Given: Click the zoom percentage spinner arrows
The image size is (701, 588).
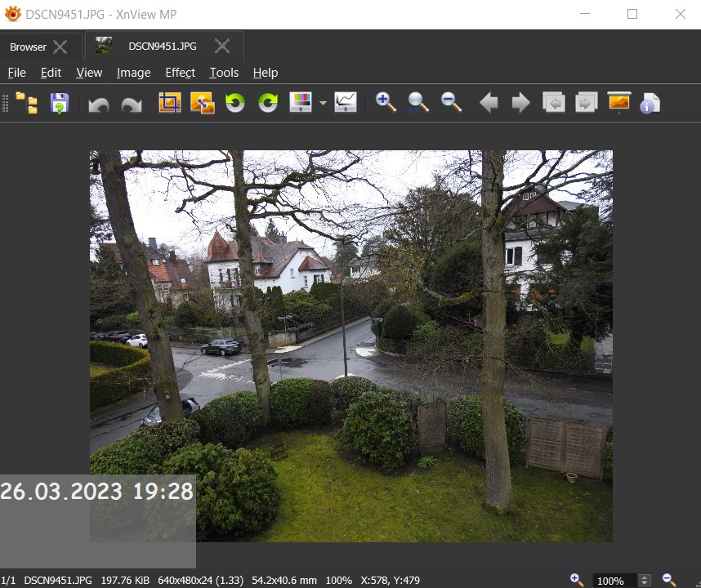Looking at the screenshot, I should (x=645, y=581).
